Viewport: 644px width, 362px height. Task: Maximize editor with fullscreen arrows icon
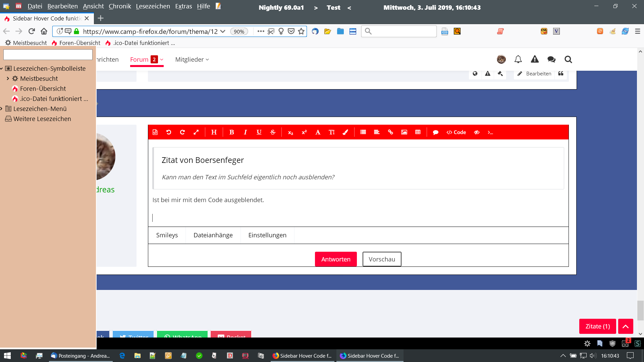196,132
